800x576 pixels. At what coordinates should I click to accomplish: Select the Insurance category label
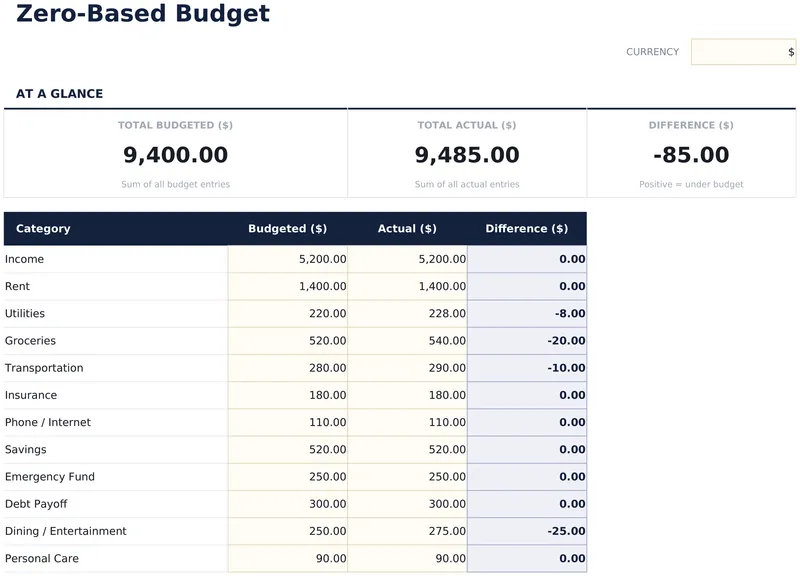point(31,395)
